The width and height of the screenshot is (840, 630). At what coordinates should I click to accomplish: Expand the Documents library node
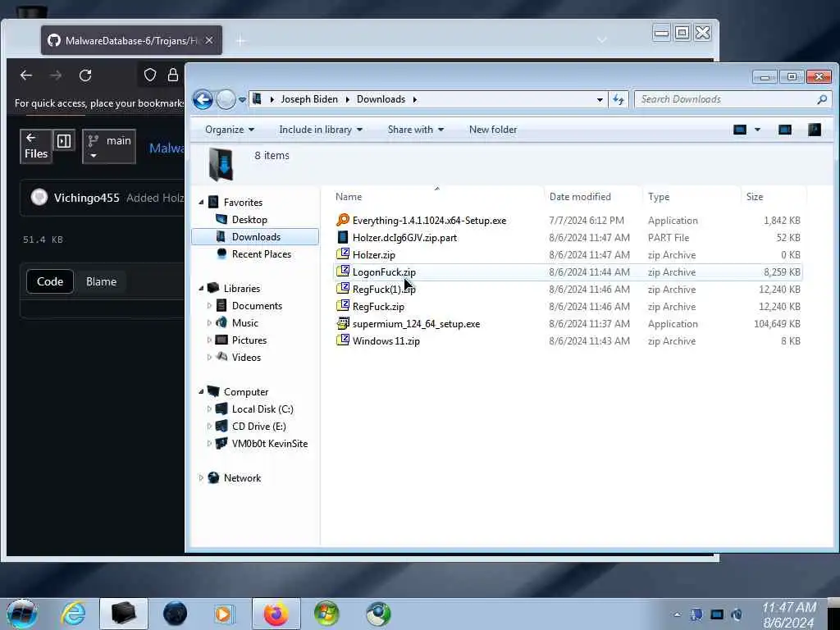pos(209,306)
